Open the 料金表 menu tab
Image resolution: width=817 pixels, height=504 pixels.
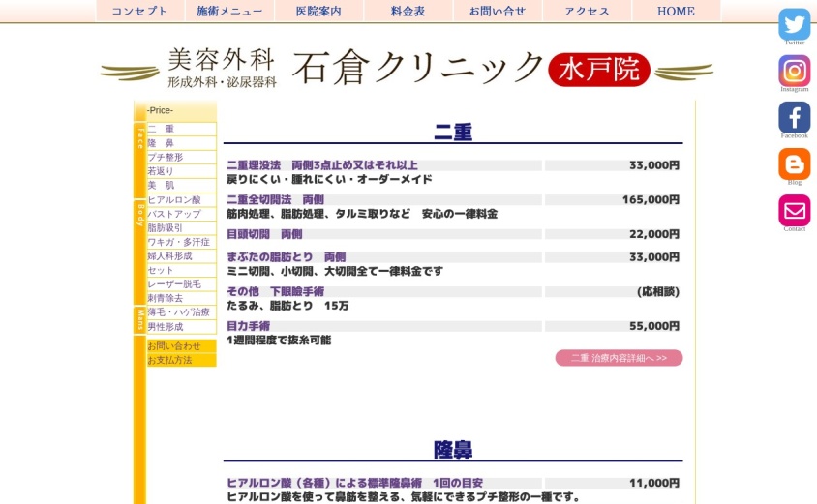pyautogui.click(x=408, y=11)
